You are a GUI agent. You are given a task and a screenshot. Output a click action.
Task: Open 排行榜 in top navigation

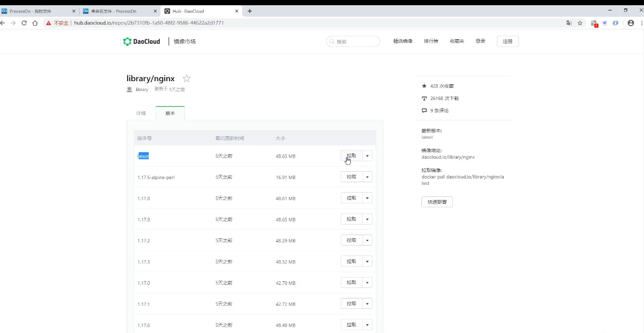click(x=431, y=41)
